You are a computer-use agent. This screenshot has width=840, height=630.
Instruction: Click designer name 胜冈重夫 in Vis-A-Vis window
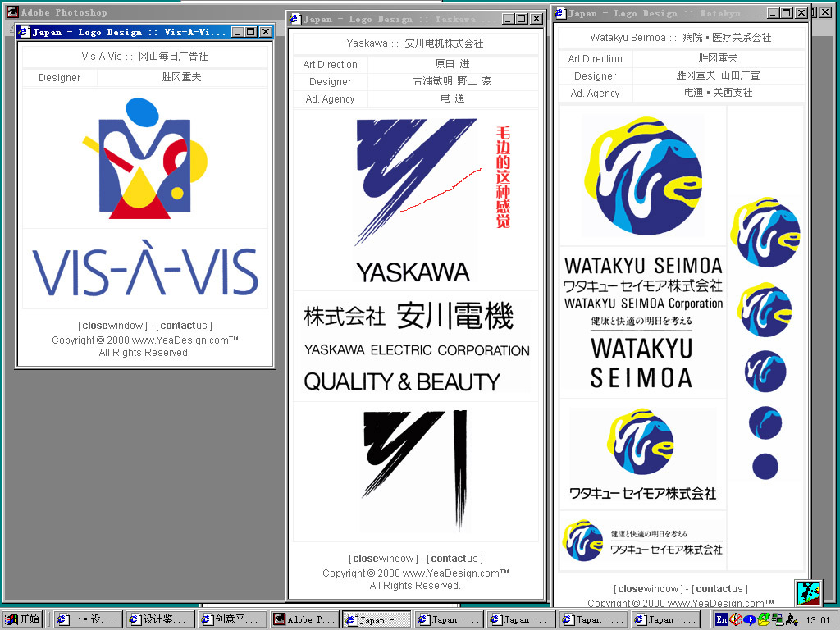tap(181, 77)
